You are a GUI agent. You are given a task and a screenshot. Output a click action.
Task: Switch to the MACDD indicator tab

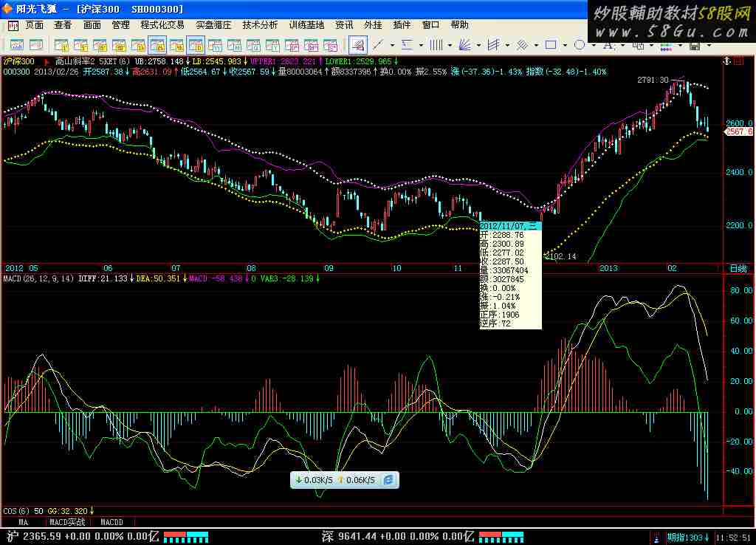[112, 522]
